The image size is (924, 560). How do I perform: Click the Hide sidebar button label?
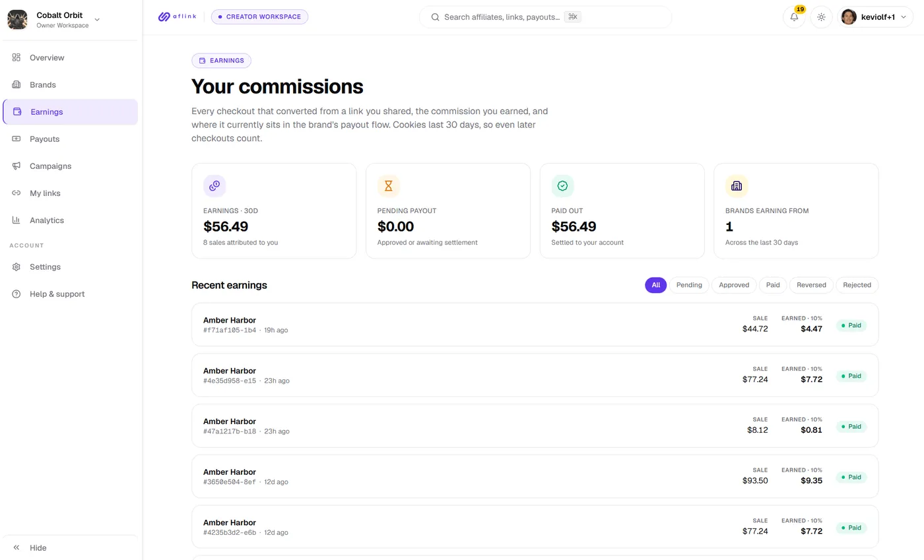click(38, 548)
